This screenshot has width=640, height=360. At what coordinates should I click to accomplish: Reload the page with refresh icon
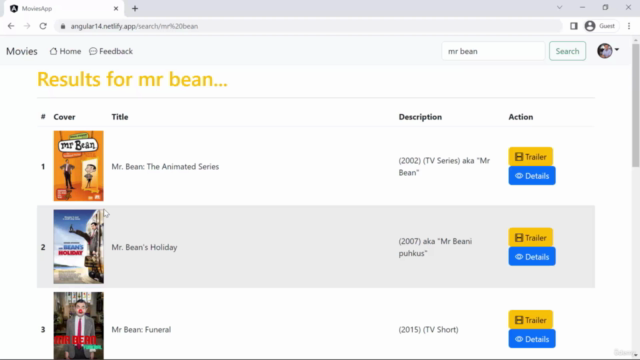click(43, 26)
